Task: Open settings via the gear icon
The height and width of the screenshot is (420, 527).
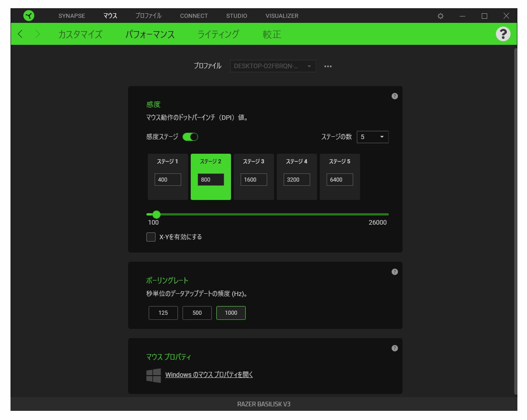Action: tap(440, 16)
